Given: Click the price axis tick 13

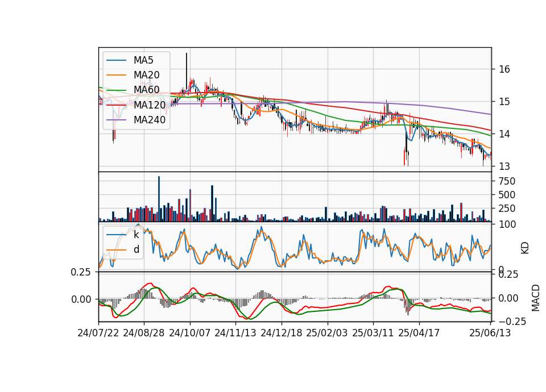Looking at the screenshot, I should tap(504, 166).
